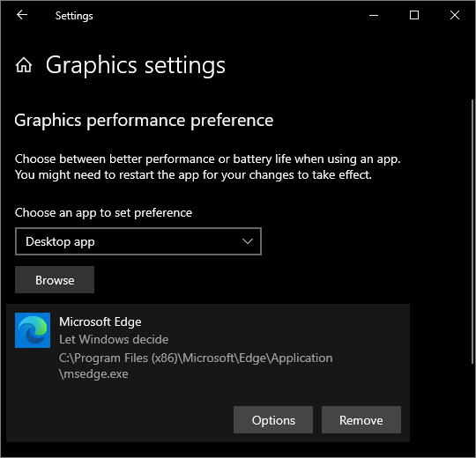
Task: Click the 'Settings' window title text
Action: tap(74, 16)
